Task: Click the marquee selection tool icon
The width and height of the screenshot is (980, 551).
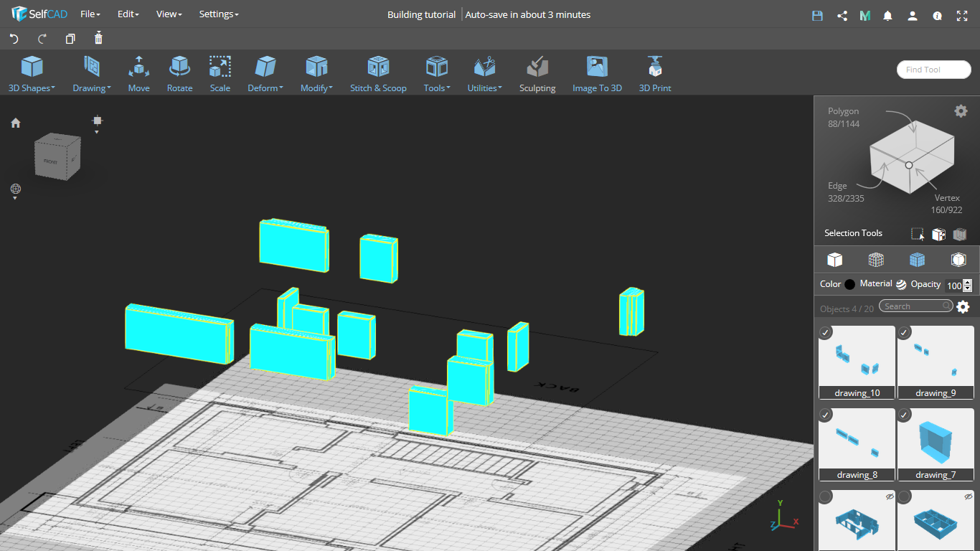Action: [918, 234]
